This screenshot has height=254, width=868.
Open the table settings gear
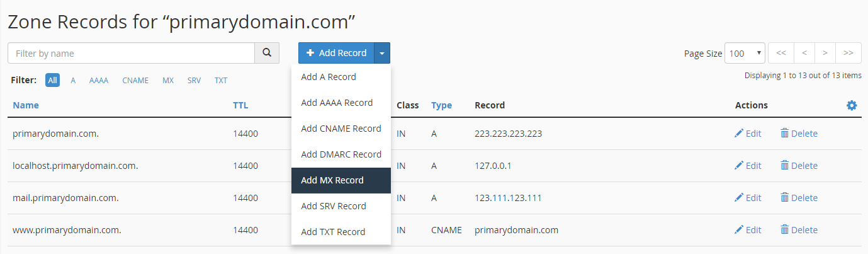pyautogui.click(x=852, y=105)
